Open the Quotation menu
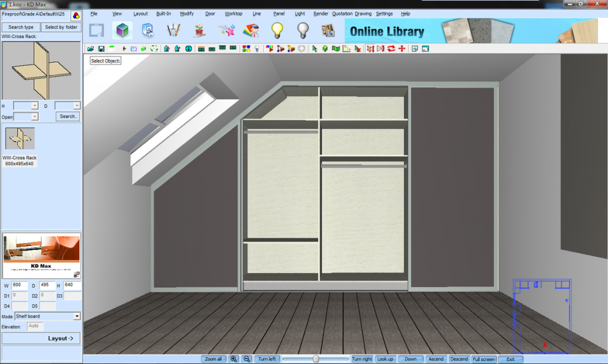 (342, 14)
